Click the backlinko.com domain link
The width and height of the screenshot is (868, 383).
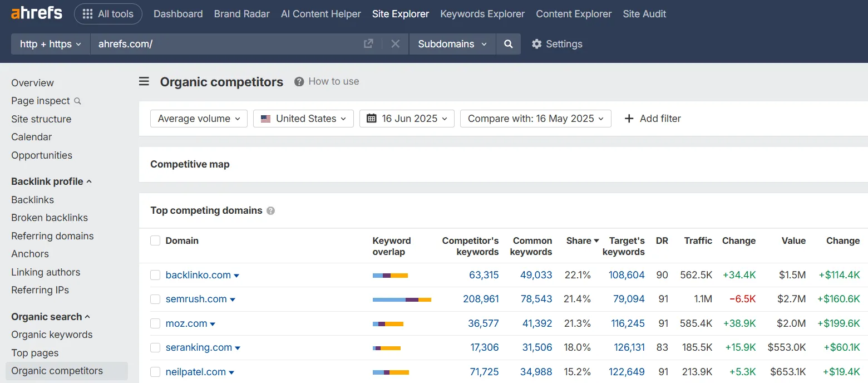click(198, 275)
